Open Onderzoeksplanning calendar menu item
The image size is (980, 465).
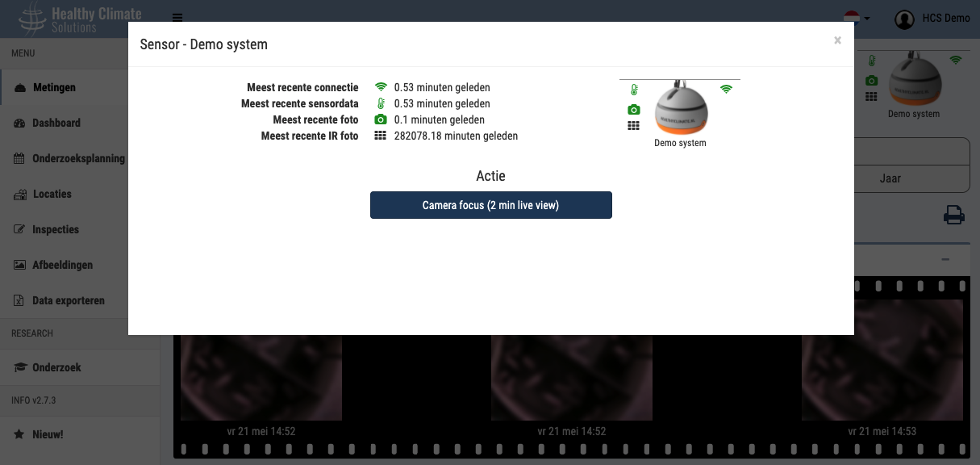tap(78, 158)
